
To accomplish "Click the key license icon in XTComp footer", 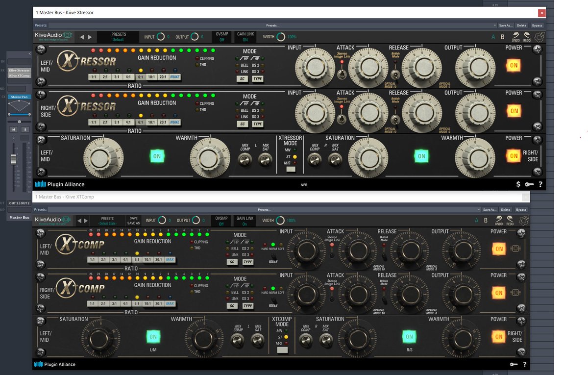I will click(514, 365).
